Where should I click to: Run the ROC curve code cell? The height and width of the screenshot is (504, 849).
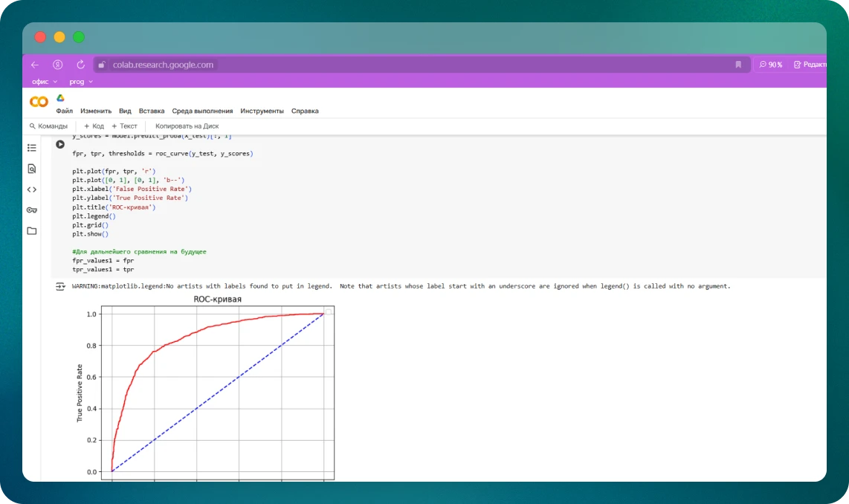[60, 144]
